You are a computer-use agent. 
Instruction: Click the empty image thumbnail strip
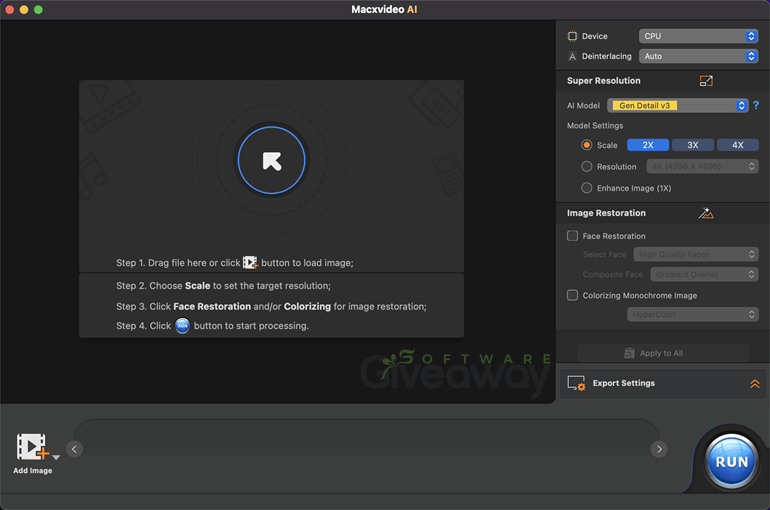coord(366,449)
